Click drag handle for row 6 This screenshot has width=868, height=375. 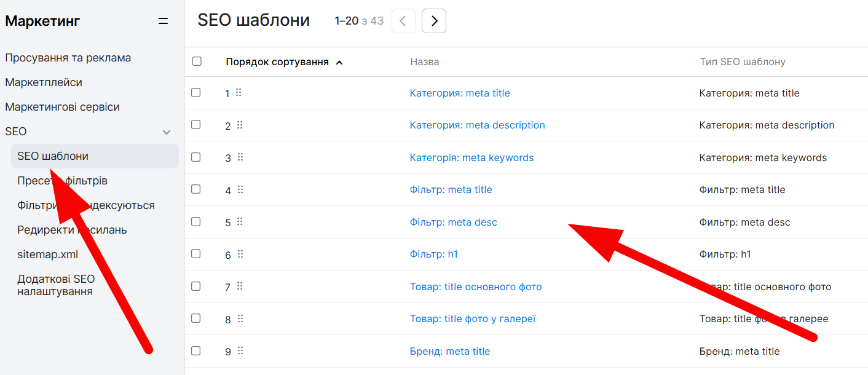point(240,254)
